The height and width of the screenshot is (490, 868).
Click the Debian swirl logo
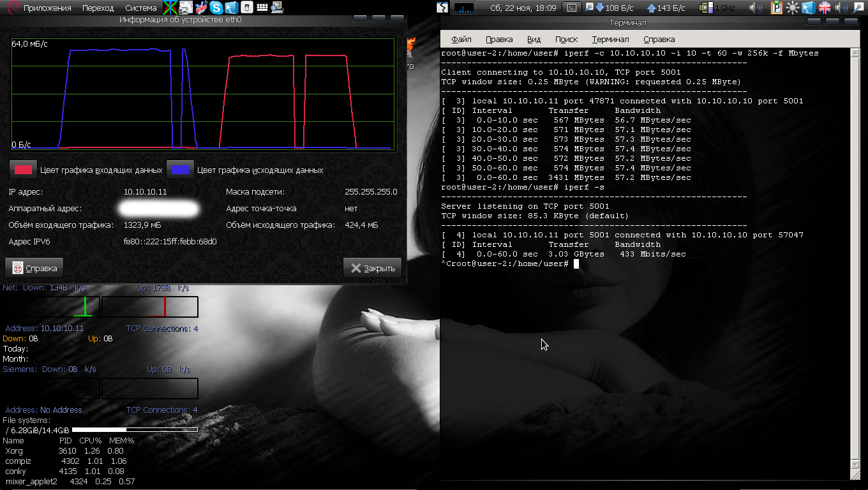pyautogui.click(x=12, y=8)
